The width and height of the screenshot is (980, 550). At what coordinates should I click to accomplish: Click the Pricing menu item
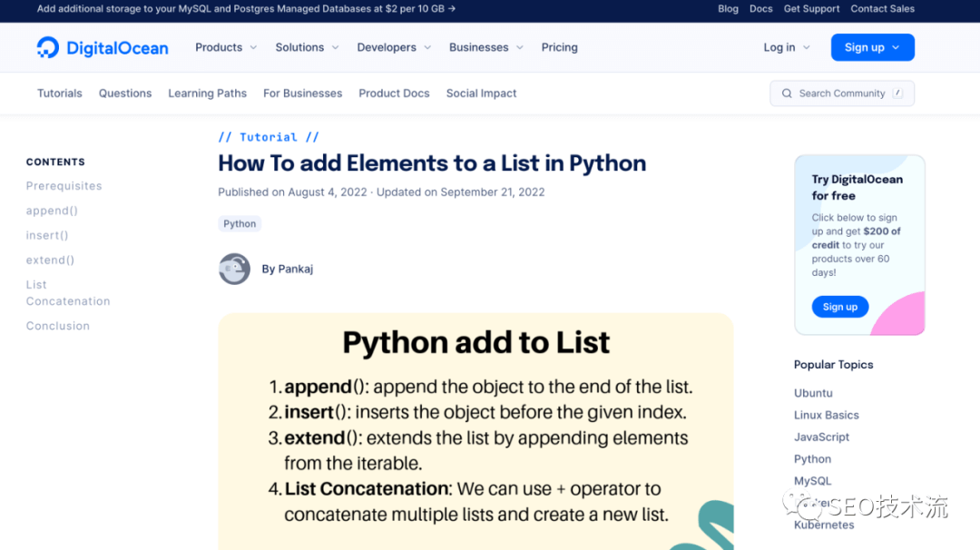point(559,47)
